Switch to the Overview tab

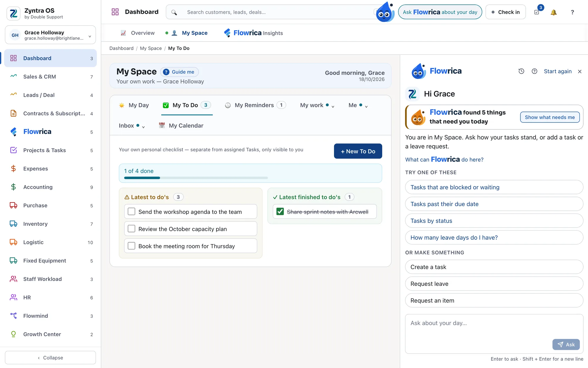138,33
